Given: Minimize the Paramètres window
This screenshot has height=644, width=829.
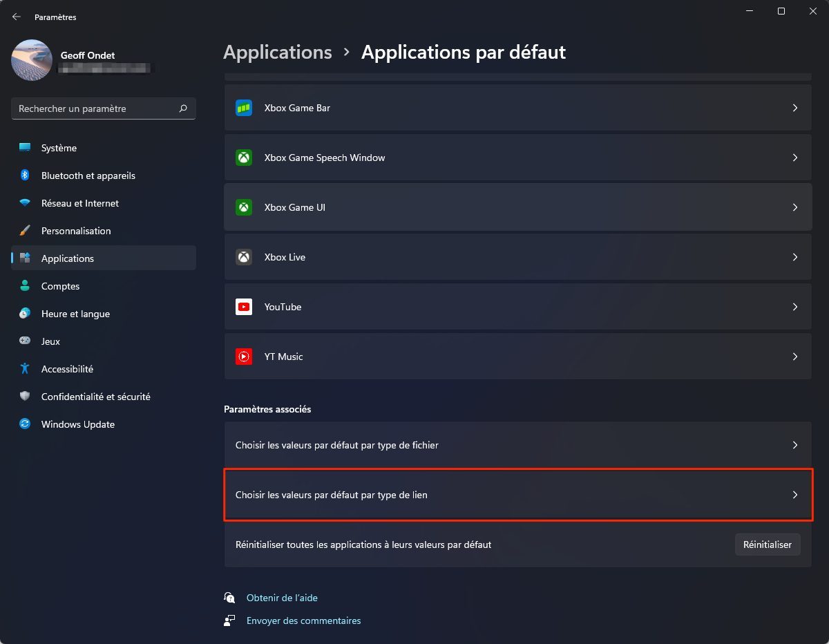Looking at the screenshot, I should point(749,11).
